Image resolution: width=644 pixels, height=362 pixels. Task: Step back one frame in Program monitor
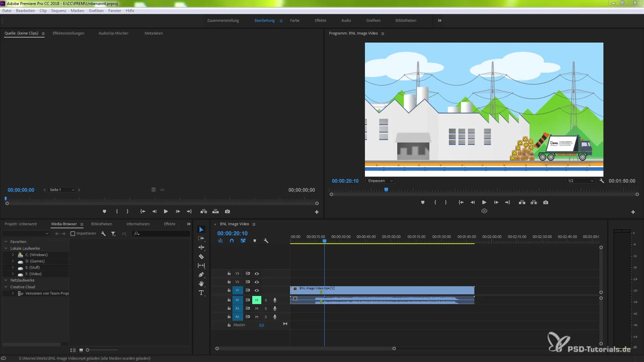click(473, 202)
